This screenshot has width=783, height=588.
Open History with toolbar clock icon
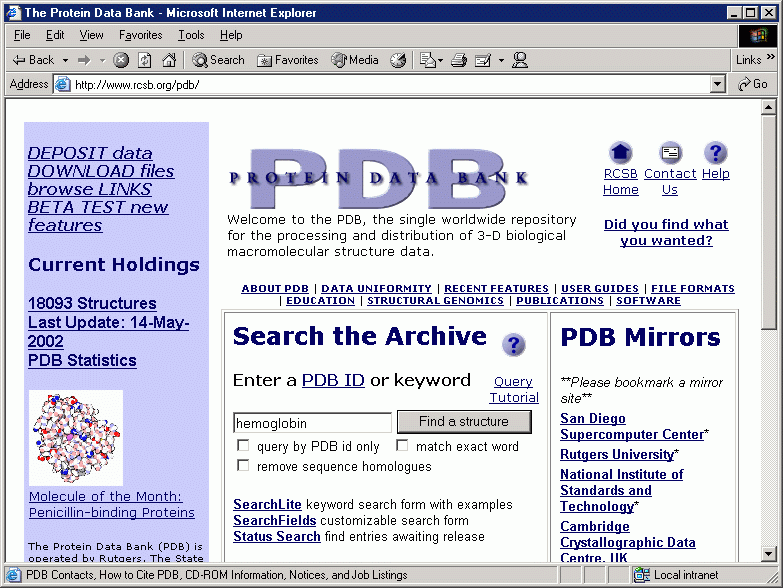click(398, 60)
